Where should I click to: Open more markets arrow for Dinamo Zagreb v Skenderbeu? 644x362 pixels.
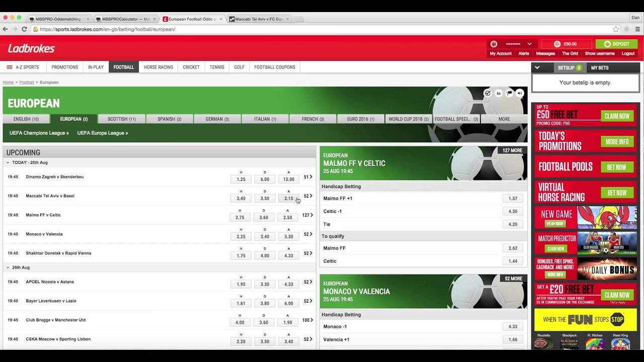point(311,177)
